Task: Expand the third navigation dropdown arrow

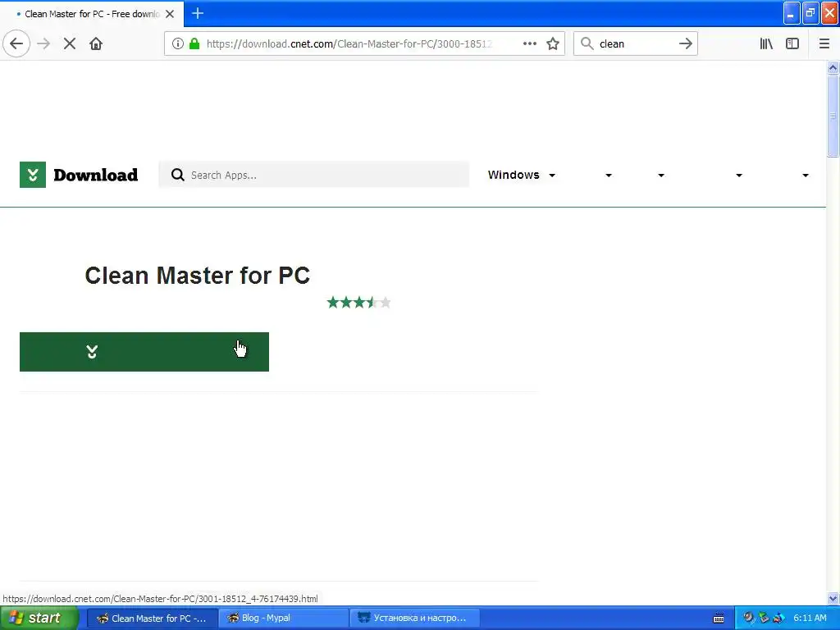Action: click(x=660, y=176)
